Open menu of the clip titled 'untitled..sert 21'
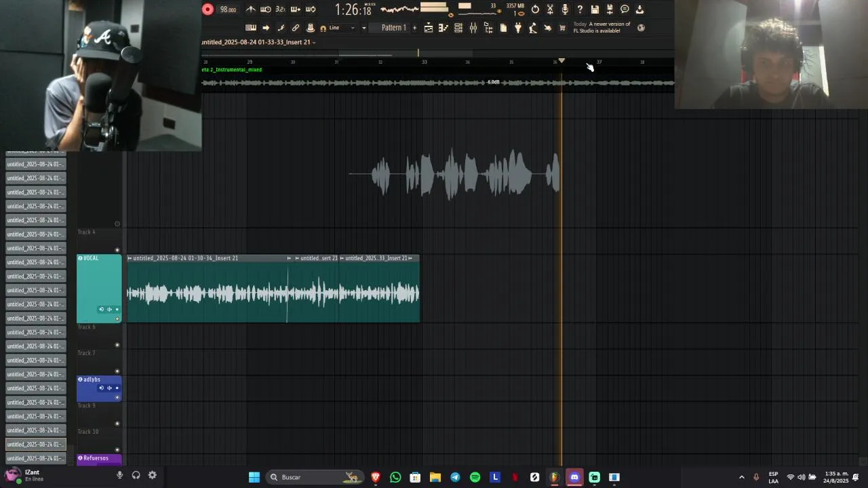Viewport: 868px width, 488px height. [297, 258]
